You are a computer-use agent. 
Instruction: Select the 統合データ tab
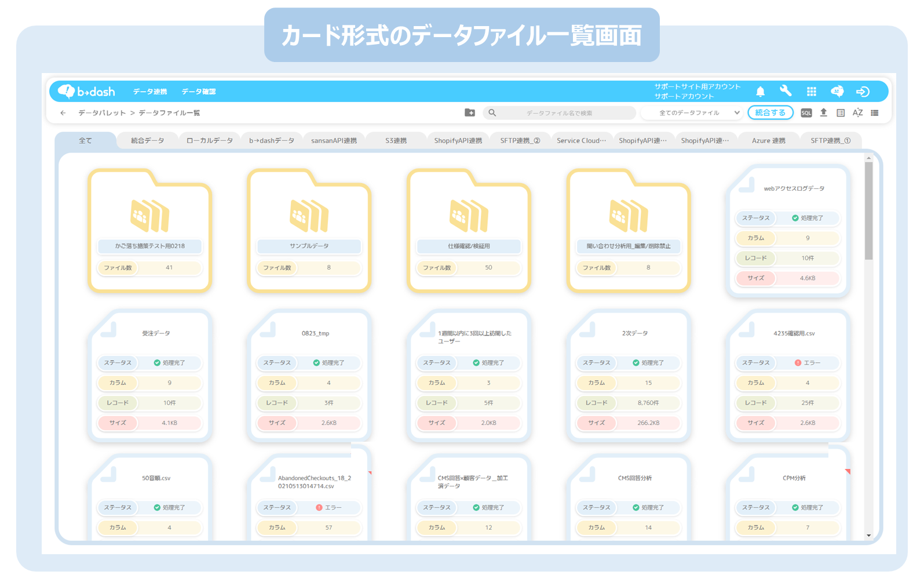[x=148, y=141]
